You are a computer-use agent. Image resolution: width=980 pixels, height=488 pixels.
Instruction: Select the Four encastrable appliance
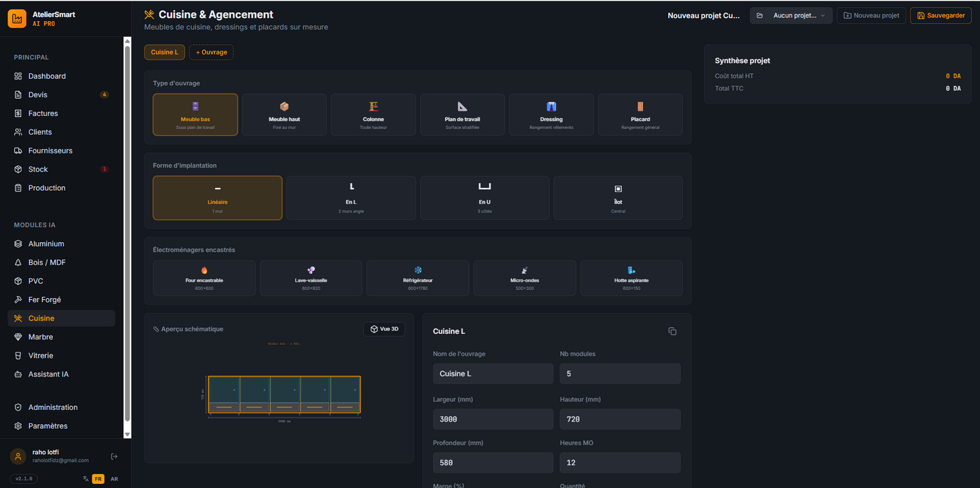[204, 278]
